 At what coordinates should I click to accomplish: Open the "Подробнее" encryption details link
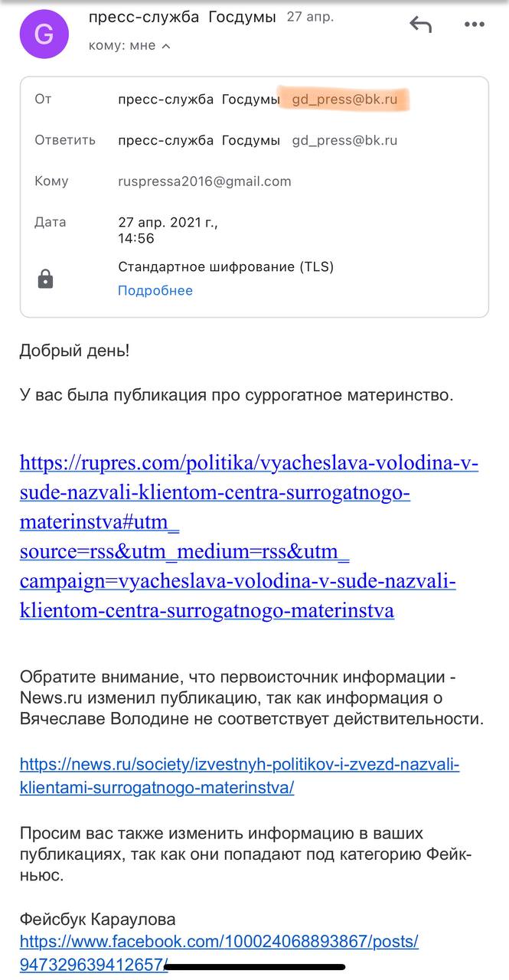coord(155,291)
